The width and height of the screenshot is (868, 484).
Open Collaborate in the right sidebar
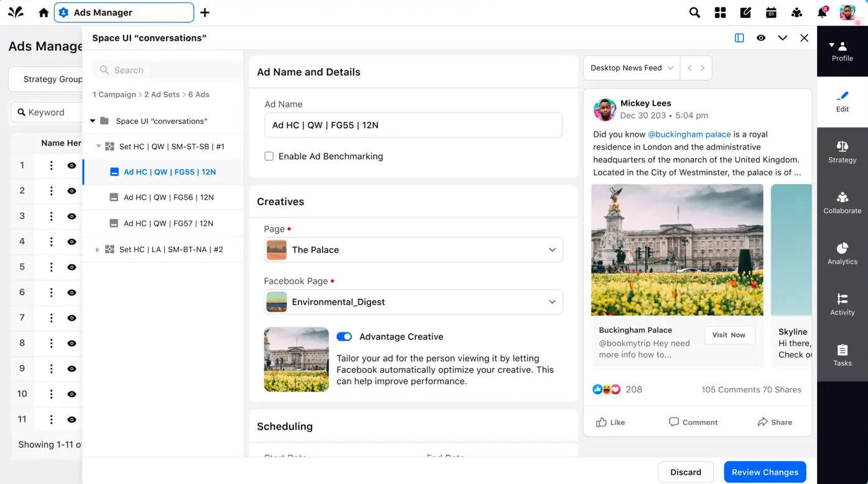pos(843,203)
